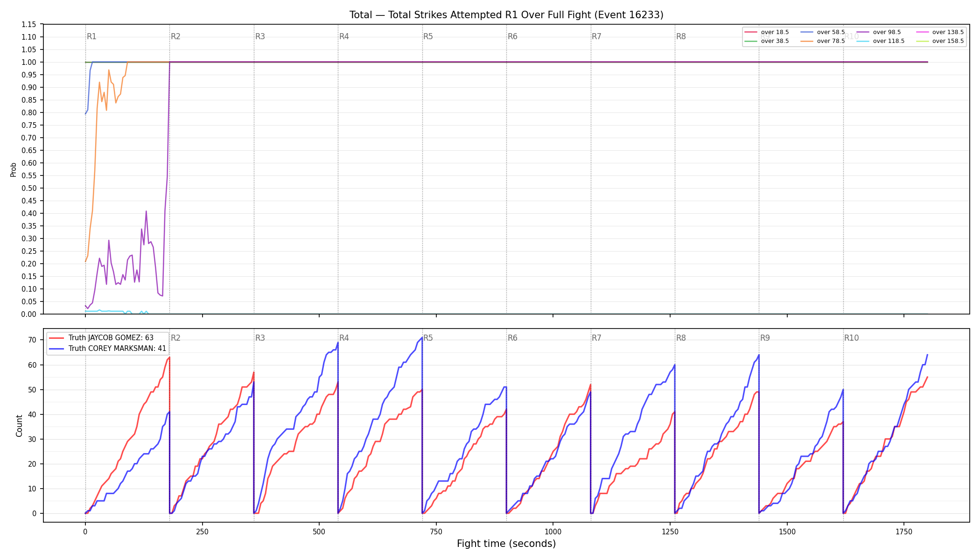The width and height of the screenshot is (980, 560).
Task: Click the R7 round label in the Count chart
Action: 596,338
